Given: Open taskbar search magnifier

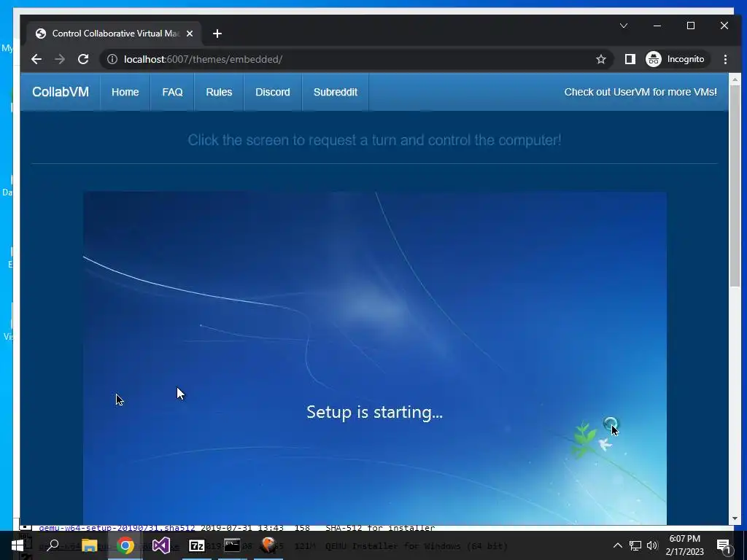Looking at the screenshot, I should pyautogui.click(x=53, y=545).
